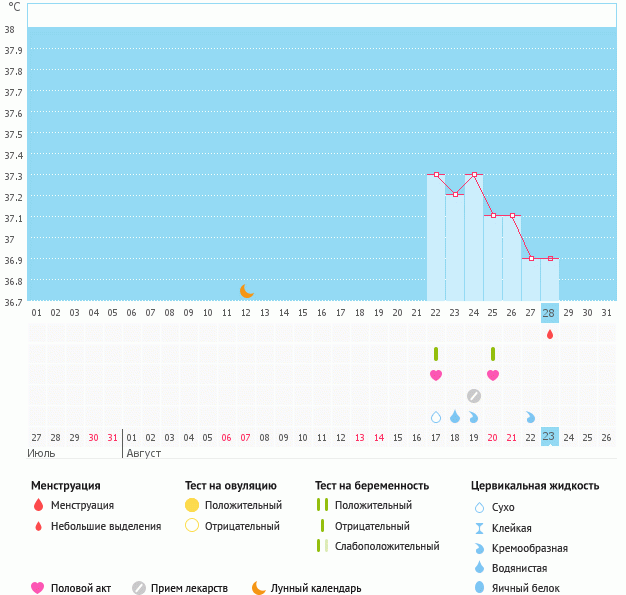The image size is (626, 595).
Task: Select highlighted cycle day 28 on the axis
Action: click(x=549, y=313)
